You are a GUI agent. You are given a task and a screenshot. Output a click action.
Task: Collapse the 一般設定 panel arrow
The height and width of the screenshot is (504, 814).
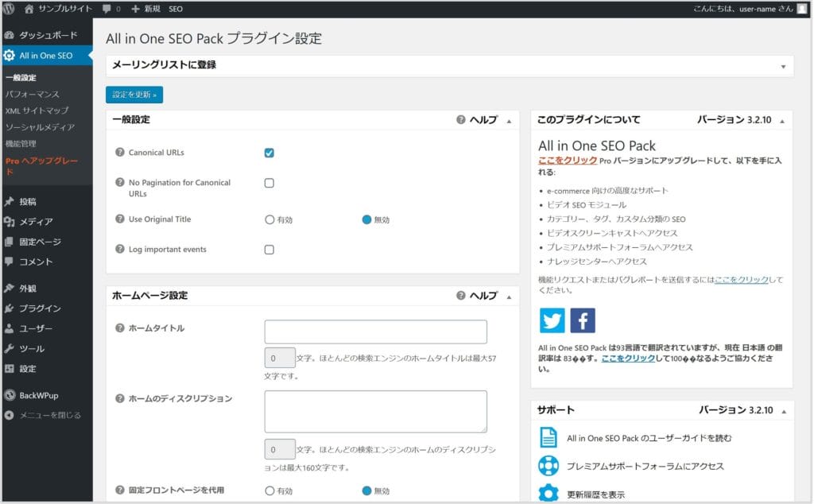(509, 121)
